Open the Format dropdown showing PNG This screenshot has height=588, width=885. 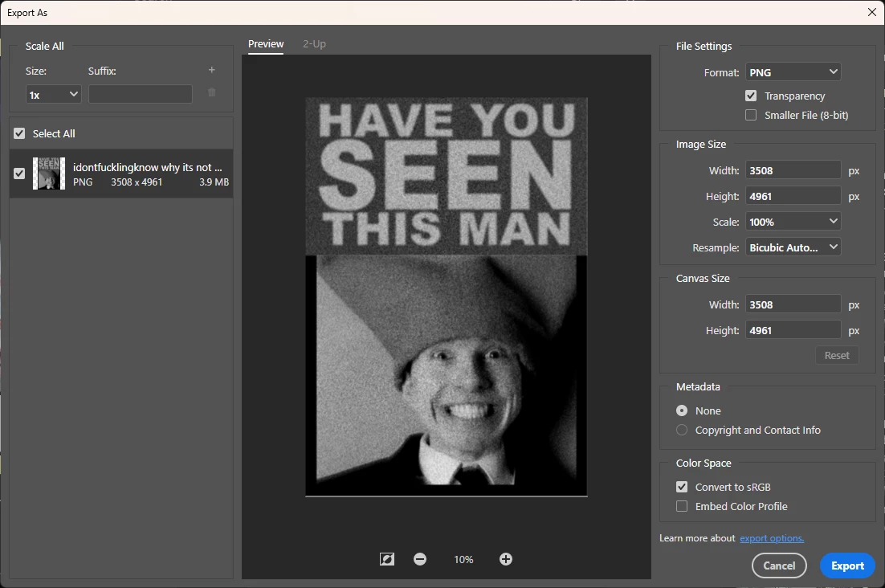tap(793, 72)
